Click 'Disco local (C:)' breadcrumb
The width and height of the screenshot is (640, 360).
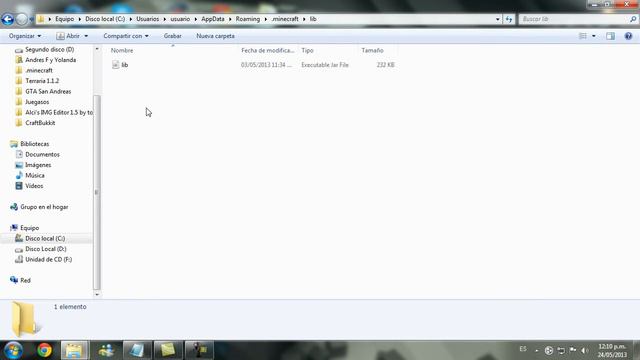pos(105,19)
